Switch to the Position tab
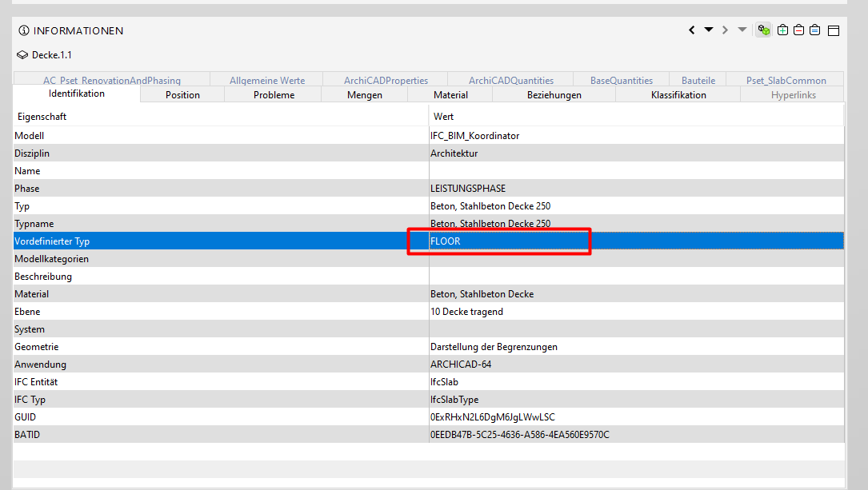 pyautogui.click(x=182, y=94)
